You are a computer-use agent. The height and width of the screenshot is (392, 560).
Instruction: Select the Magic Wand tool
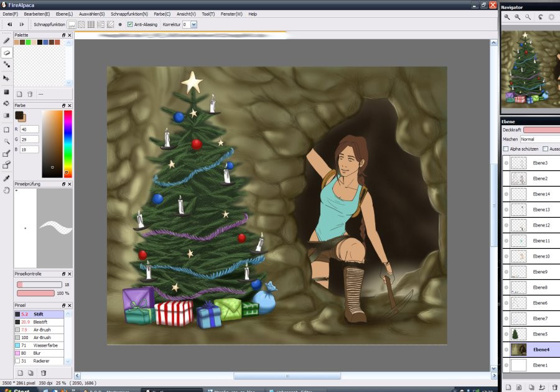[x=6, y=141]
